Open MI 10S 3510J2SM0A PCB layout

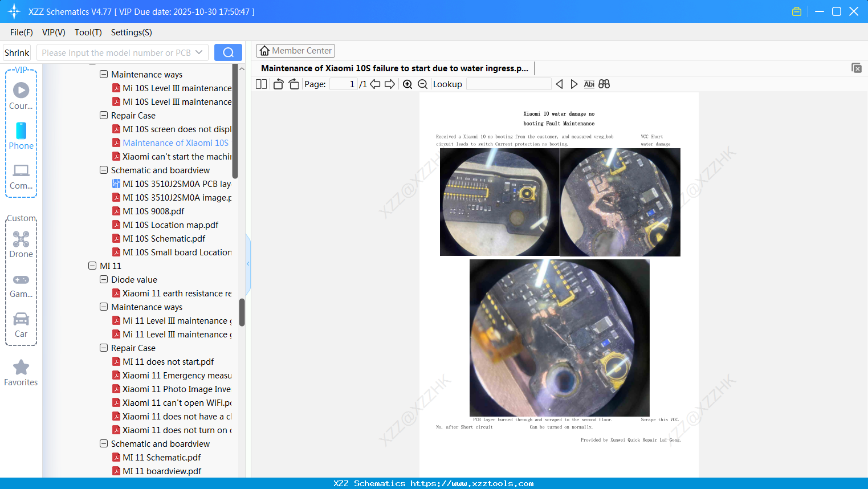[172, 184]
